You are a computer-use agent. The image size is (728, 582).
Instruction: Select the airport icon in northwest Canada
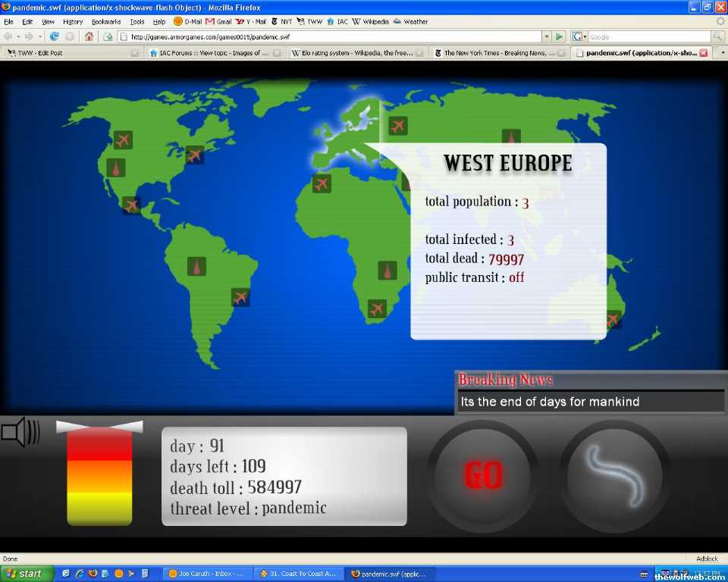(123, 139)
